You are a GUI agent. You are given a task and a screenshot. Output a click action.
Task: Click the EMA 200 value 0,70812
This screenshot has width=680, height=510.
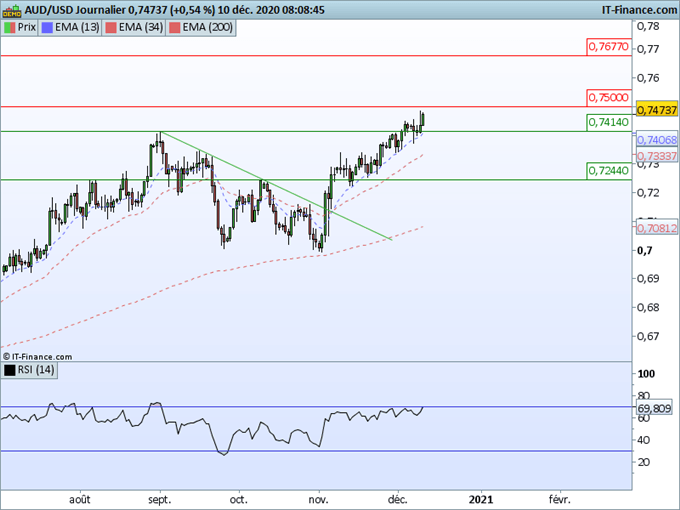tap(657, 228)
